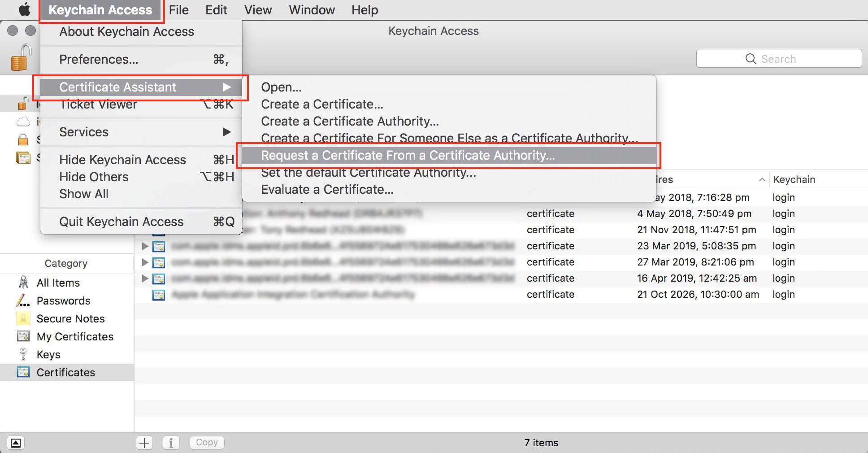Screen dimensions: 868x453
Task: Open the File menu
Action: click(179, 10)
